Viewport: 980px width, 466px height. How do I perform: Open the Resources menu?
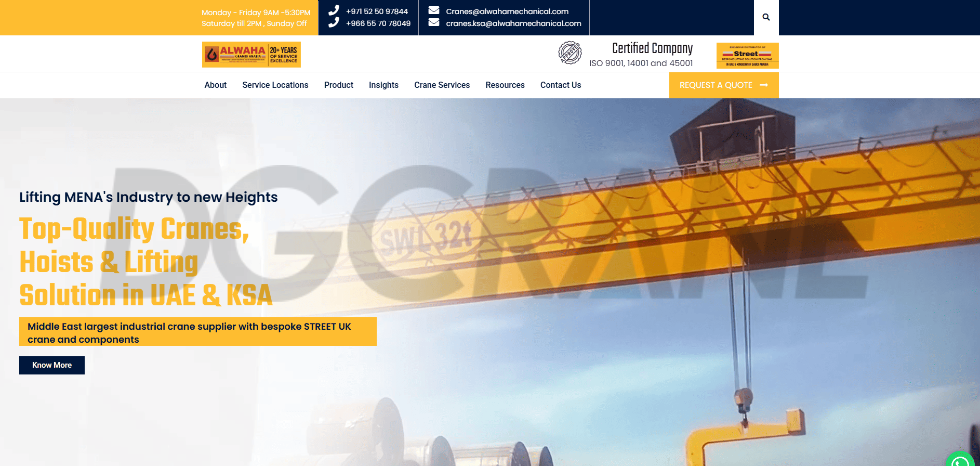(505, 85)
